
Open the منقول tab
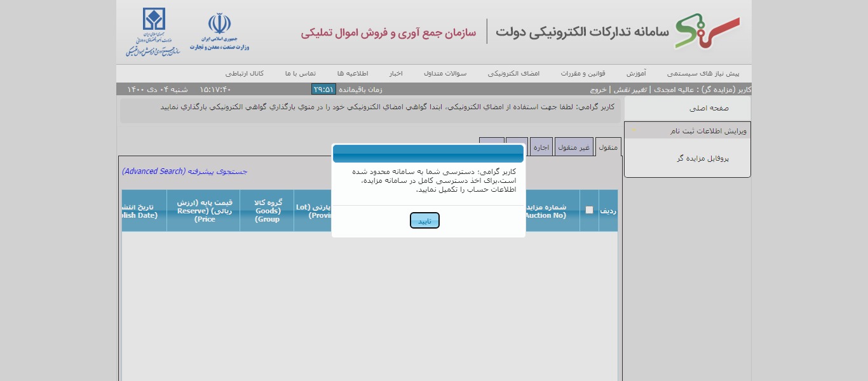[x=608, y=147]
